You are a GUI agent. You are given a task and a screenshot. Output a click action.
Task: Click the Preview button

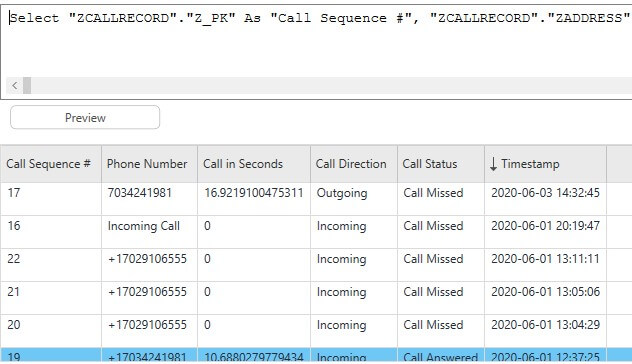[85, 117]
